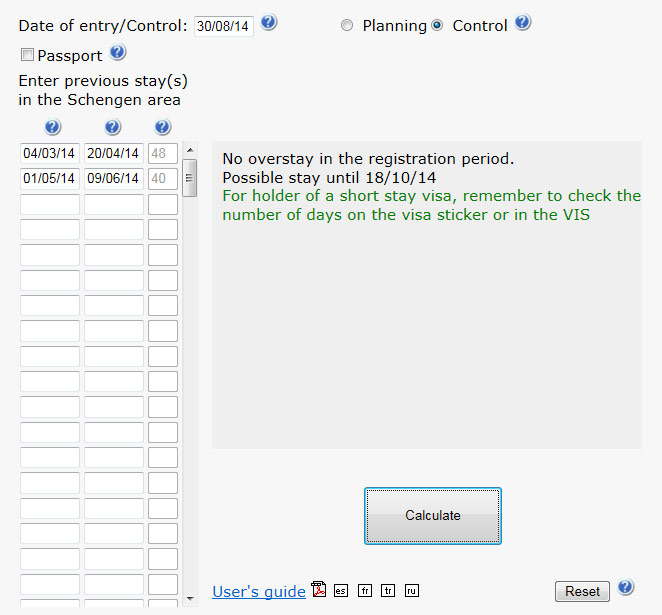Open help icon above days count column
The width and height of the screenshot is (662, 615).
[x=163, y=127]
